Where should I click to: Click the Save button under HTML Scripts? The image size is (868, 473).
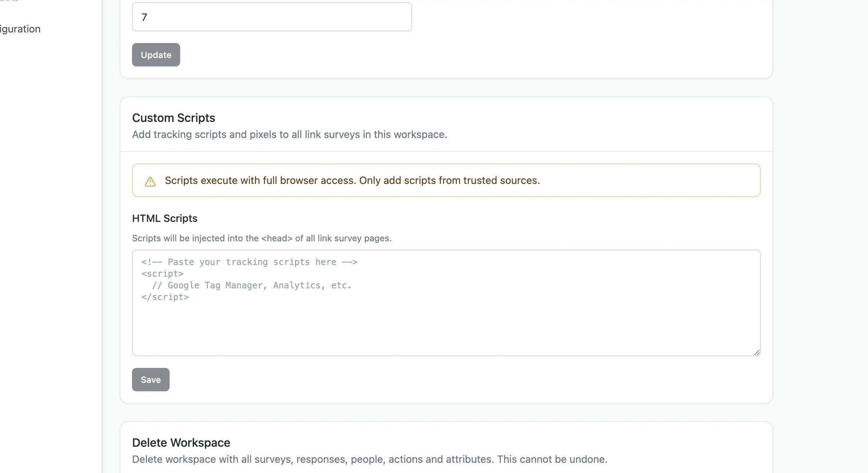pyautogui.click(x=150, y=380)
